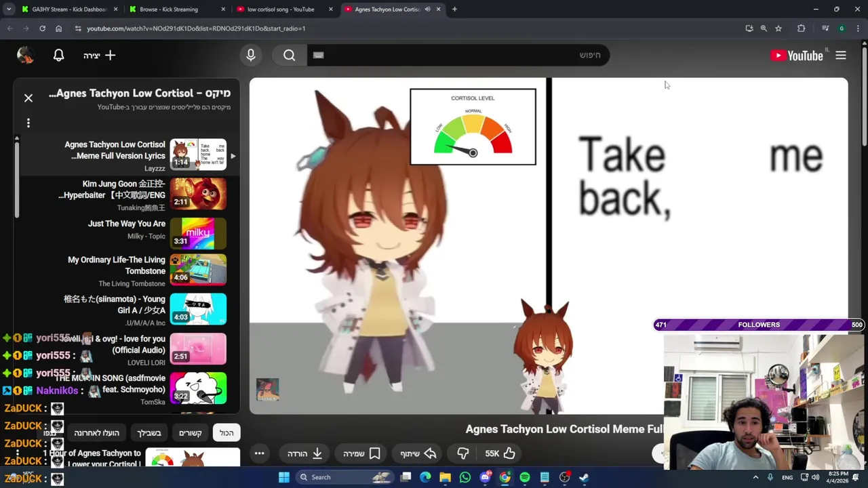868x488 pixels.
Task: Click the share (שיתוף) button
Action: tap(418, 453)
